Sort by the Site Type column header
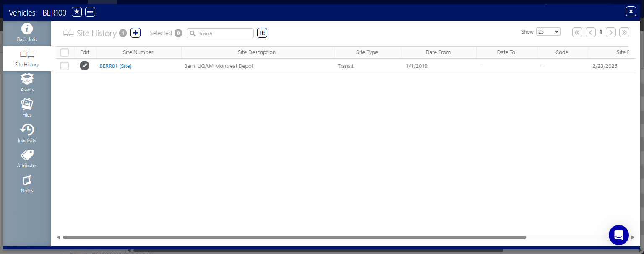The width and height of the screenshot is (644, 254). point(367,52)
